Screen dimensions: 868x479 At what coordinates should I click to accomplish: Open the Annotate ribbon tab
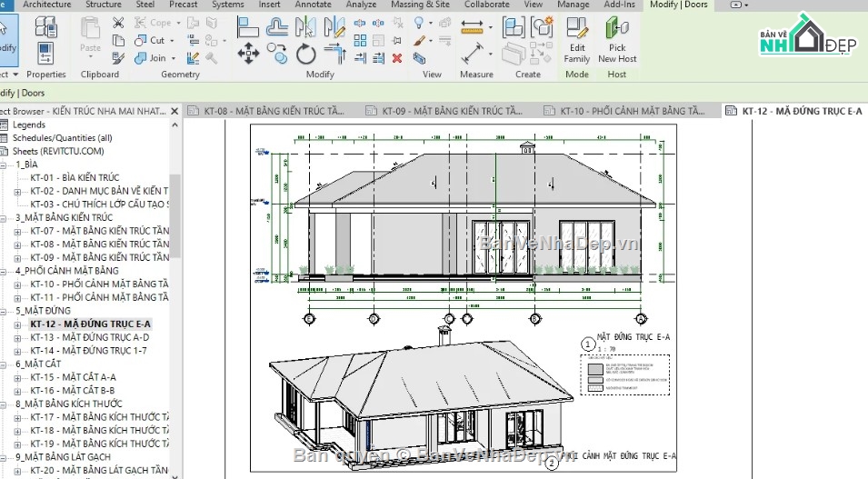(313, 5)
